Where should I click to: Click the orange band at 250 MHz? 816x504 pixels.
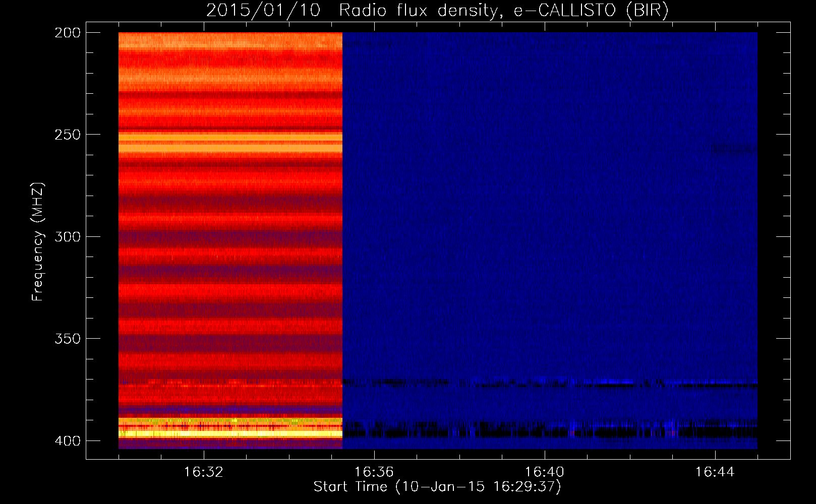pyautogui.click(x=230, y=137)
